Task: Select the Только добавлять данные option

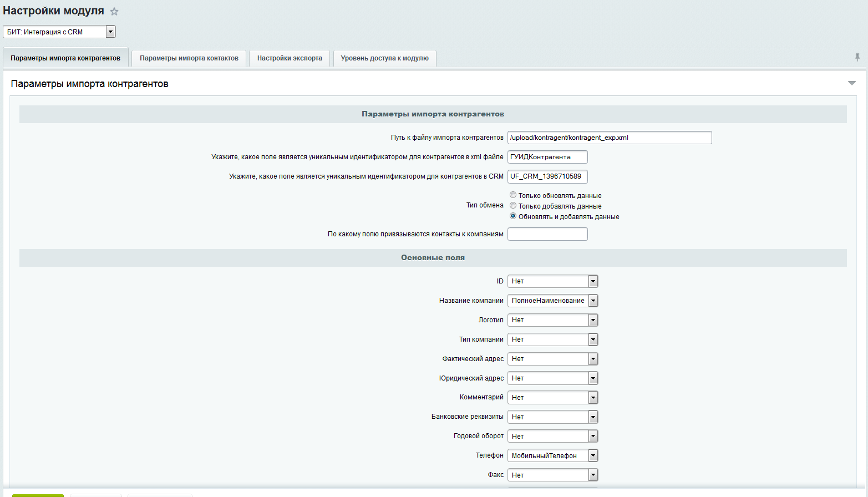Action: [x=512, y=205]
